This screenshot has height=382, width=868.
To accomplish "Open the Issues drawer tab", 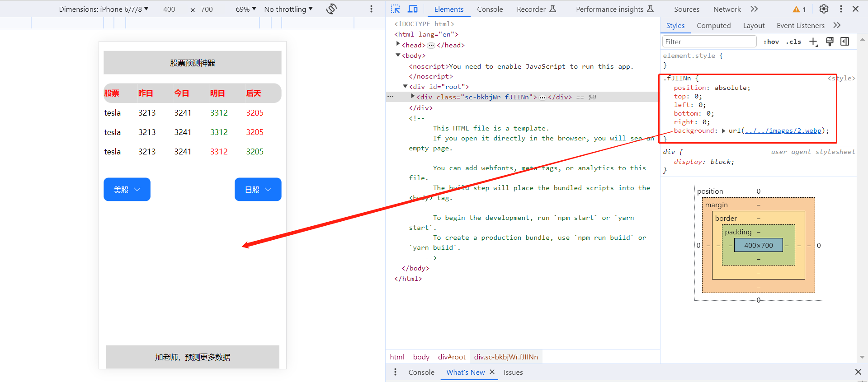I will [x=513, y=372].
